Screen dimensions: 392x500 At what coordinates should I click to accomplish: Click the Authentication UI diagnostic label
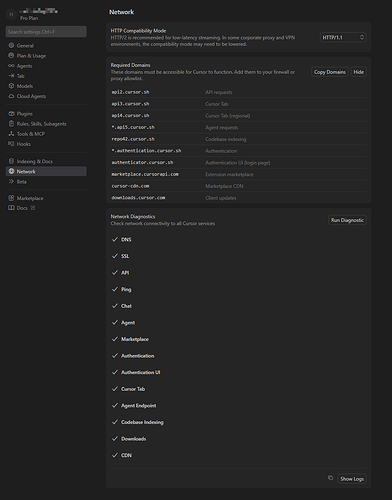[x=141, y=372]
